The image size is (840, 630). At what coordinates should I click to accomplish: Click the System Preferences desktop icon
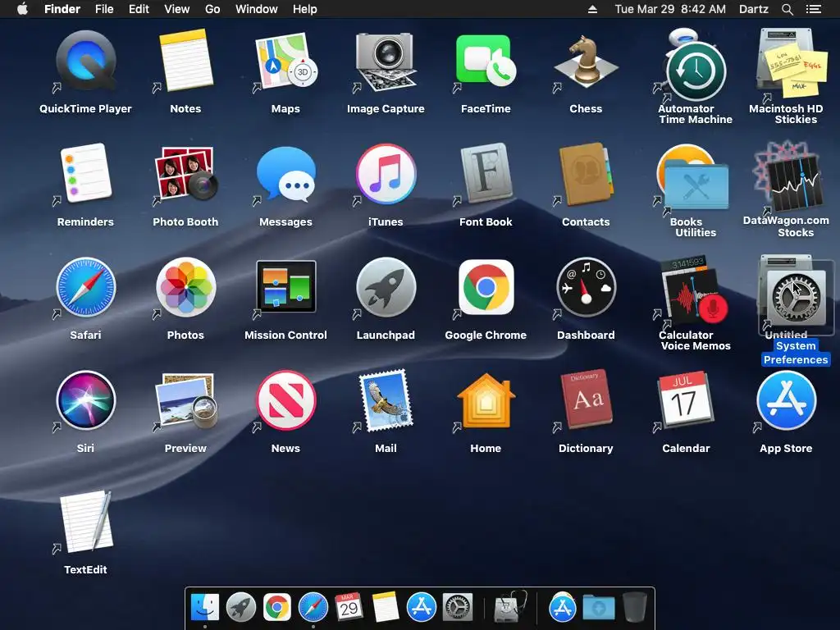(x=796, y=298)
